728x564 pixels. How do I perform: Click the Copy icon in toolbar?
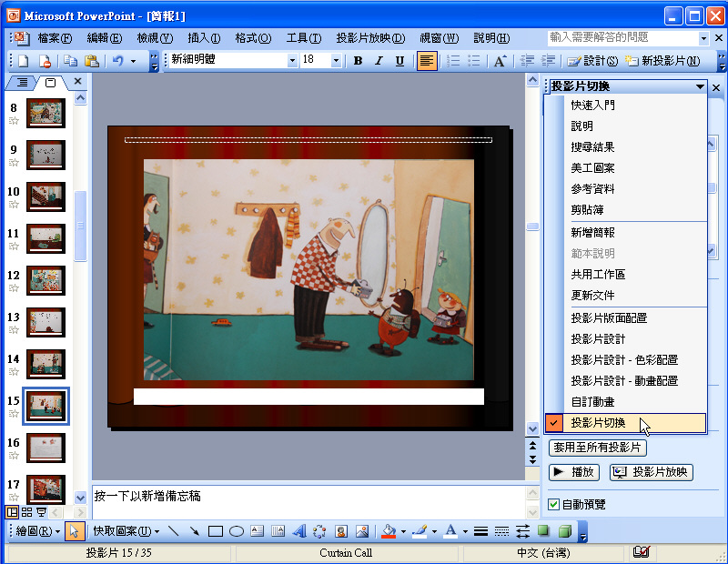71,61
